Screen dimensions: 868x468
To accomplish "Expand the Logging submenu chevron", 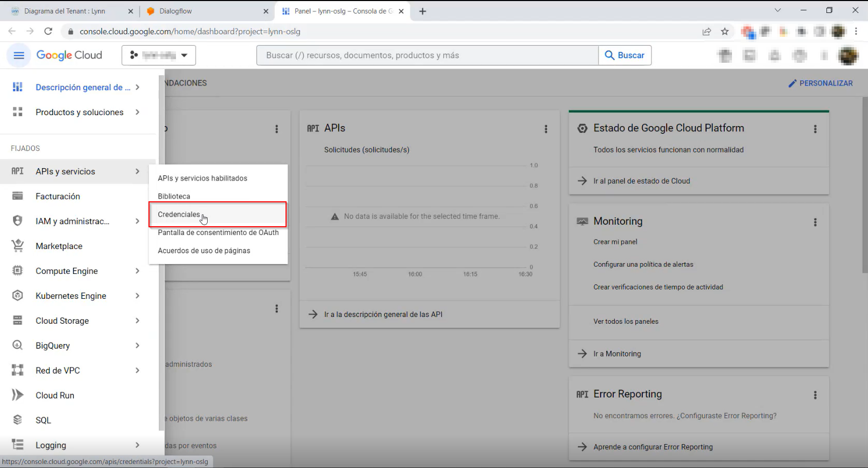I will click(x=138, y=445).
